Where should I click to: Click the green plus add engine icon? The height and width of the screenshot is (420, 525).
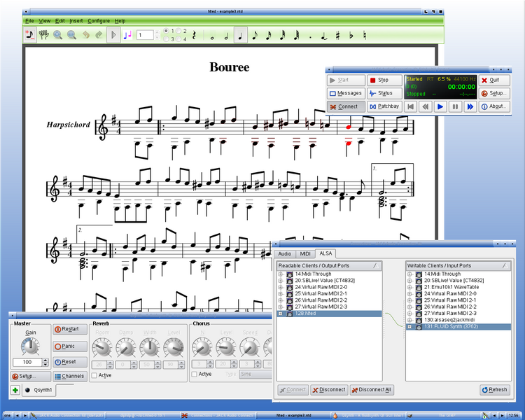tap(15, 390)
